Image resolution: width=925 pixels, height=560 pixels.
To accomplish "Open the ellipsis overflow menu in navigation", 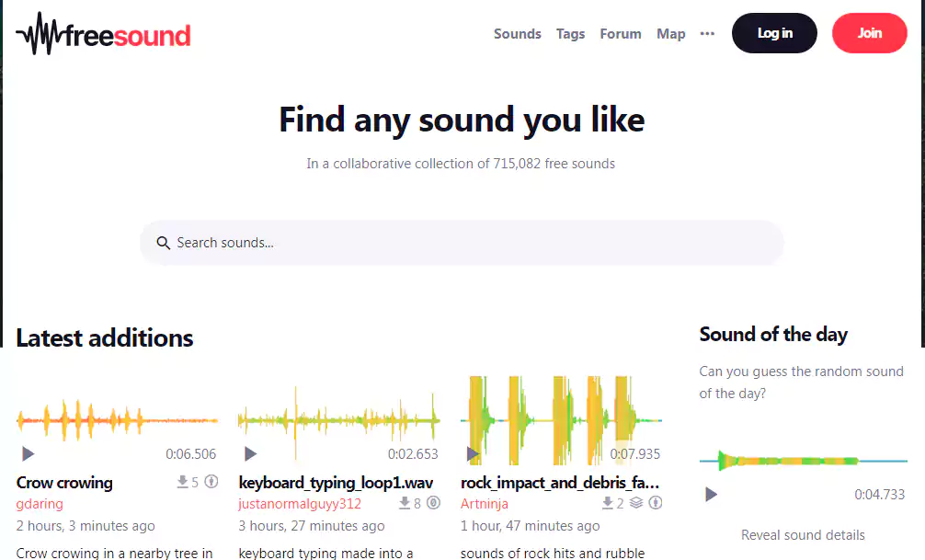I will point(706,33).
